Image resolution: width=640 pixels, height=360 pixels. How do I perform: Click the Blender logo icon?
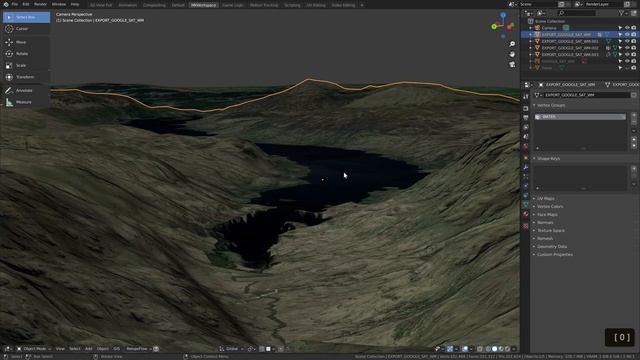(5, 4)
